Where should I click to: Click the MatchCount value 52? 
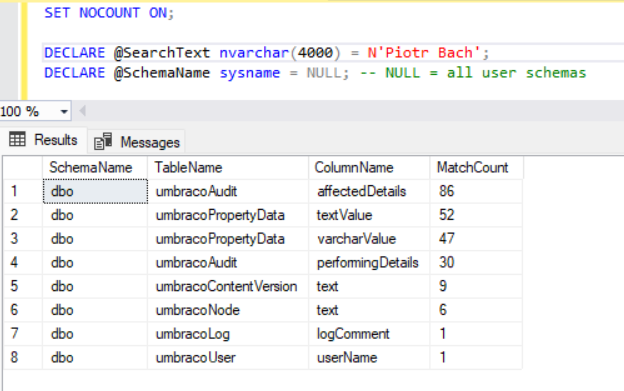pyautogui.click(x=476, y=215)
